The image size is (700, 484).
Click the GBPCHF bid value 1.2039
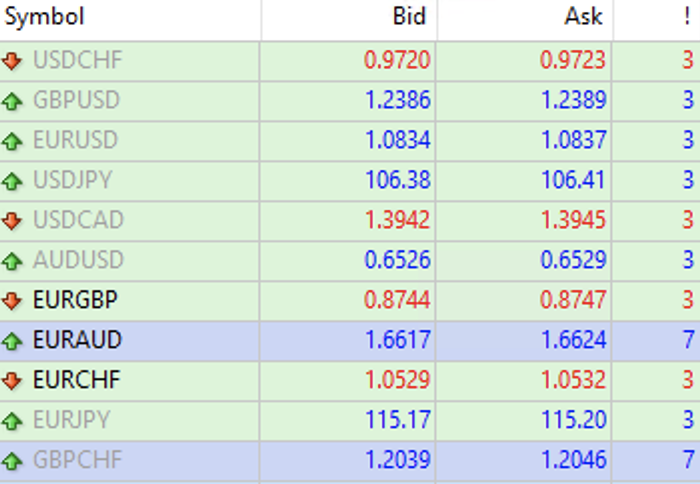(397, 460)
